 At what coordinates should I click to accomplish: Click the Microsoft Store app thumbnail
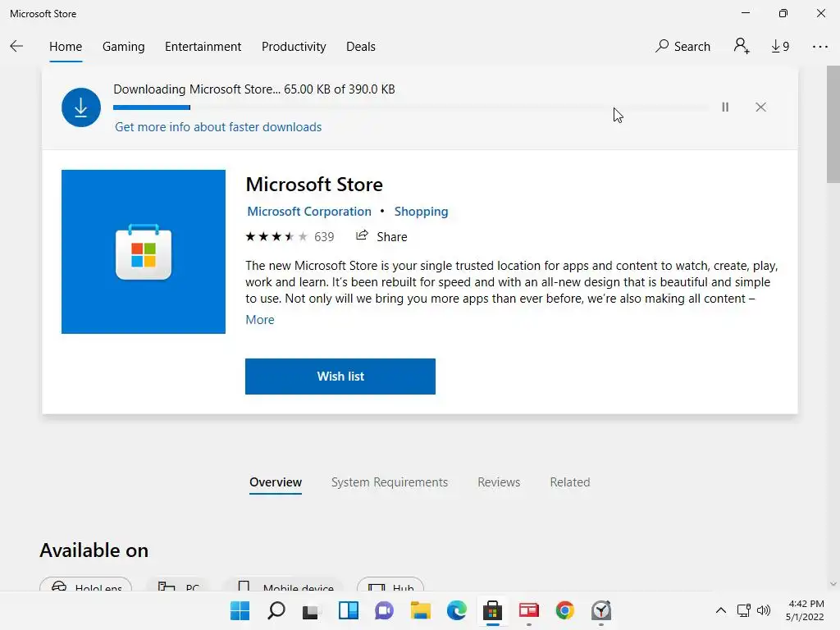click(x=144, y=252)
